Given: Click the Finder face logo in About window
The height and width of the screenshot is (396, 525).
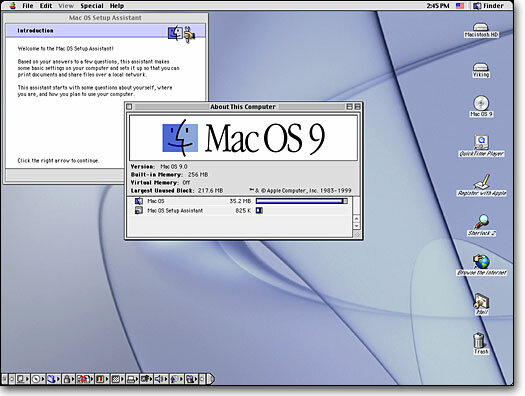Looking at the screenshot, I should 180,138.
